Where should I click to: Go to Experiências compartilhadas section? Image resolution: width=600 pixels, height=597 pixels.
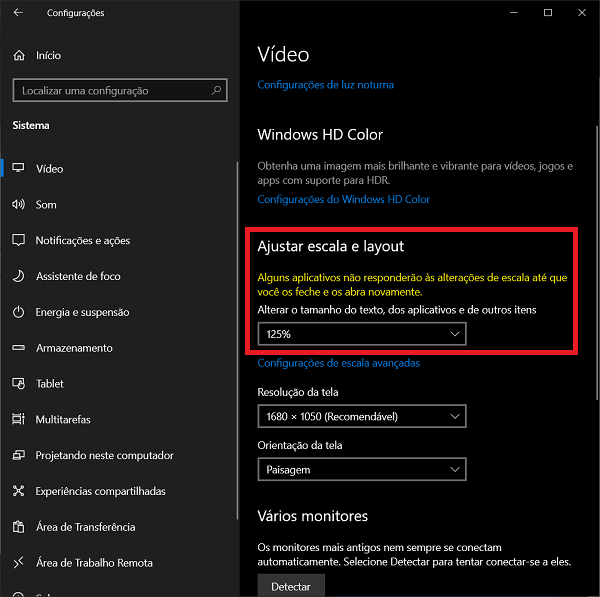[100, 491]
